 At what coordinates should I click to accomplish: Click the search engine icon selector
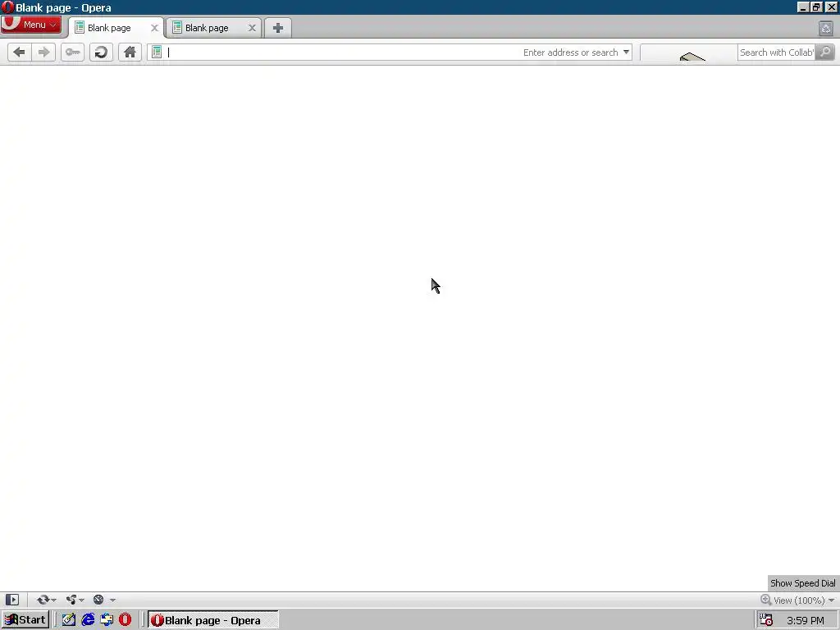[689, 52]
